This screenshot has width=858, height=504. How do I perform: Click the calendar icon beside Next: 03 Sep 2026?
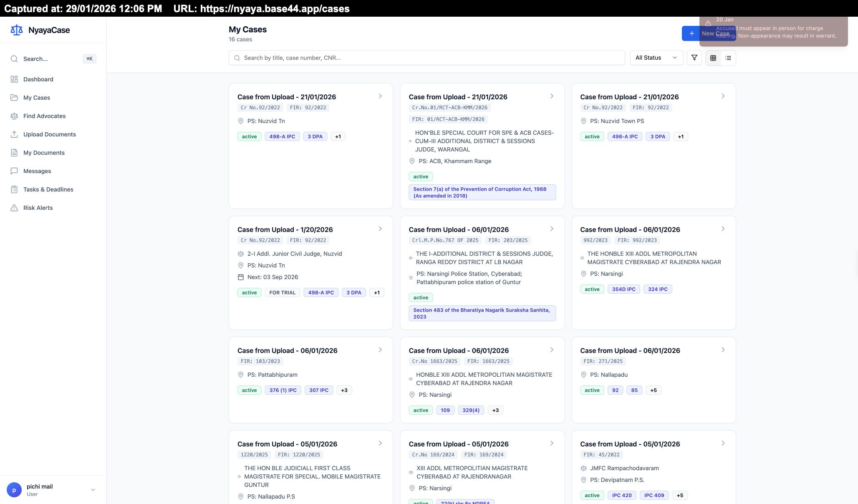(x=241, y=277)
